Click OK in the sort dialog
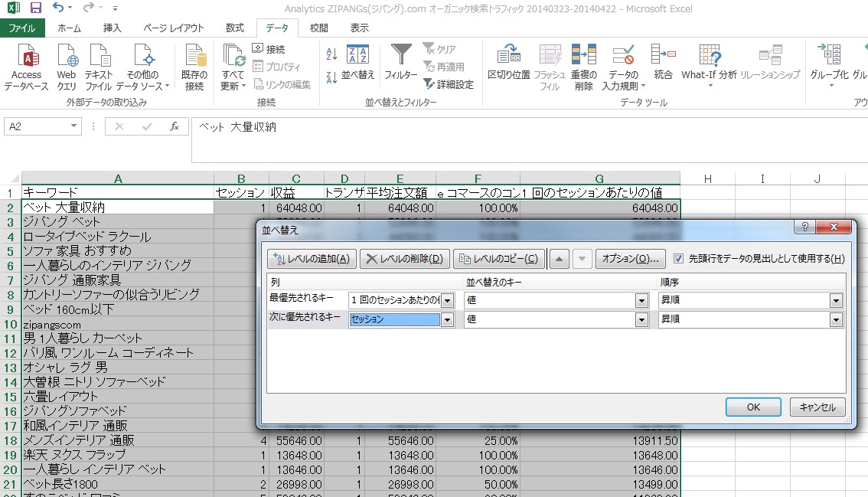The height and width of the screenshot is (497, 868). click(x=753, y=407)
